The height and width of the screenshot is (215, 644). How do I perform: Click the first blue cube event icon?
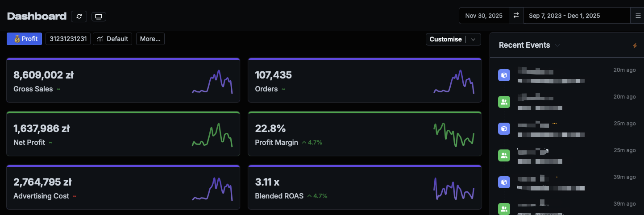pyautogui.click(x=504, y=75)
